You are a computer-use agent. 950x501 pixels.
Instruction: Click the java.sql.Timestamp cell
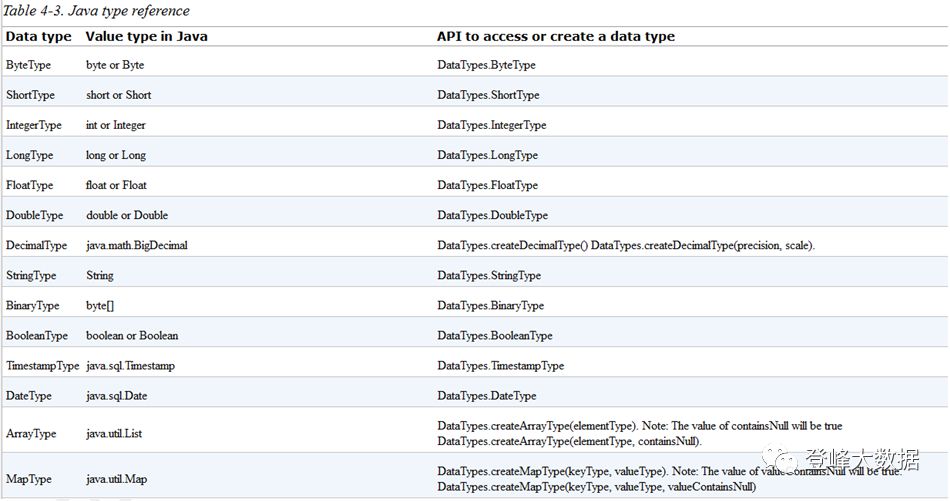click(x=130, y=366)
